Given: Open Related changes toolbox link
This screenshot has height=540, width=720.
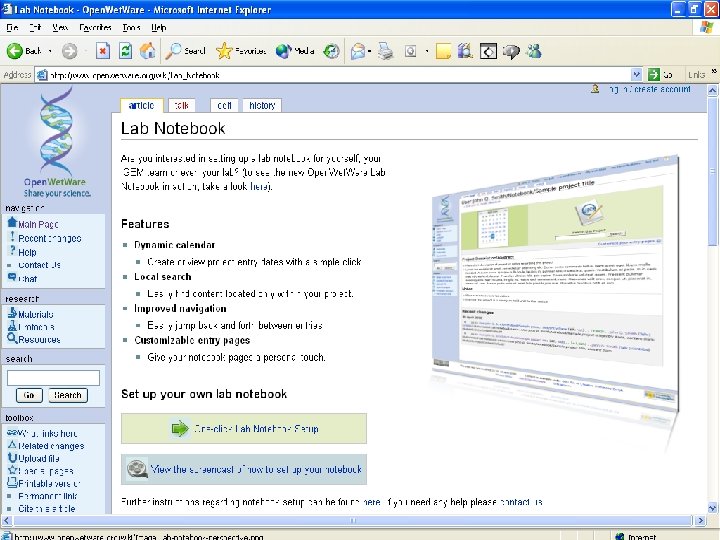Looking at the screenshot, I should click(51, 446).
